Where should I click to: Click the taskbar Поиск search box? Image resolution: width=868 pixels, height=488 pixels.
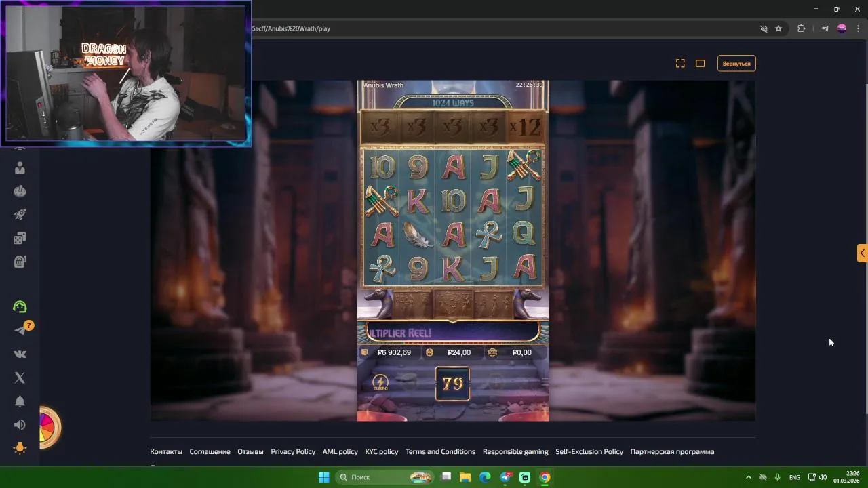[385, 477]
